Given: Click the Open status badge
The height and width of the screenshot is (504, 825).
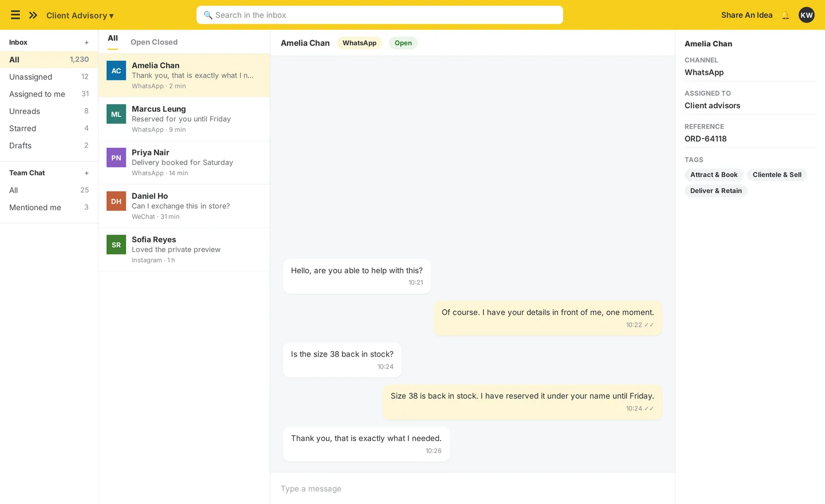Looking at the screenshot, I should pos(403,43).
